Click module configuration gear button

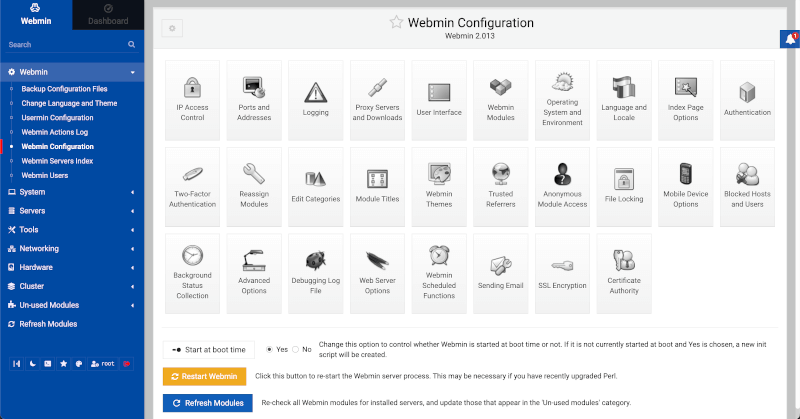coord(172,28)
